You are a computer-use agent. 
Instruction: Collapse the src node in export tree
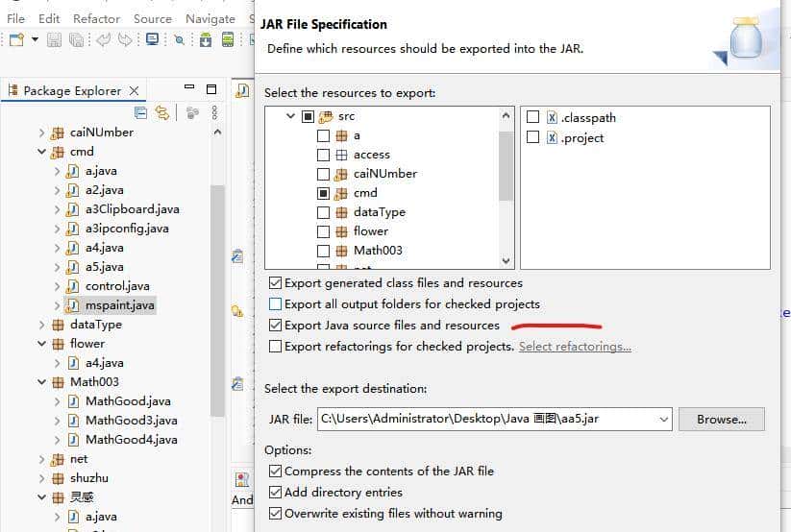[290, 116]
